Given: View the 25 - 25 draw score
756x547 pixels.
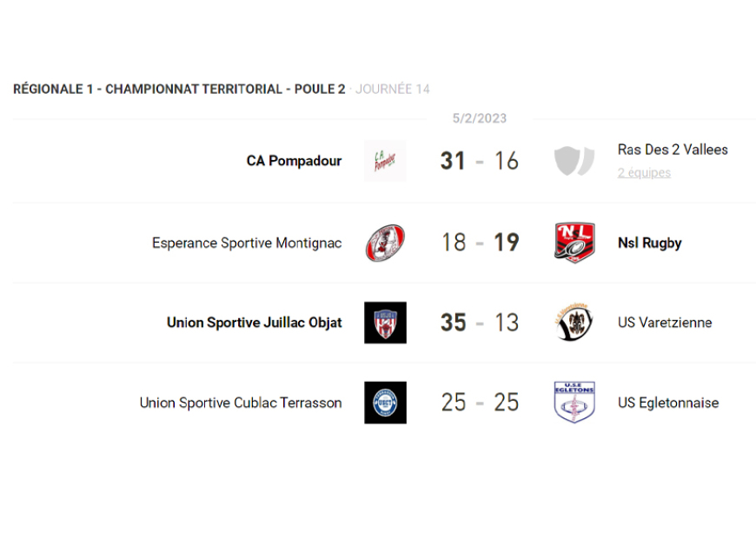Looking at the screenshot, I should coord(480,403).
